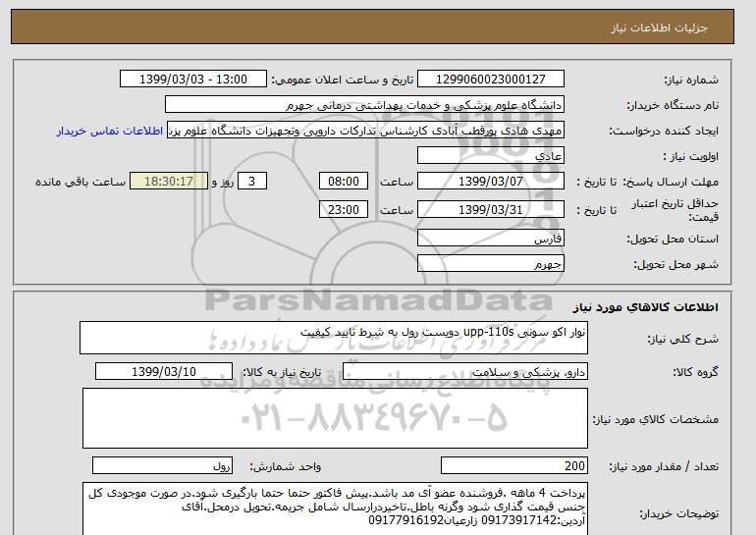Click the general description field about upp-110s

point(334,338)
